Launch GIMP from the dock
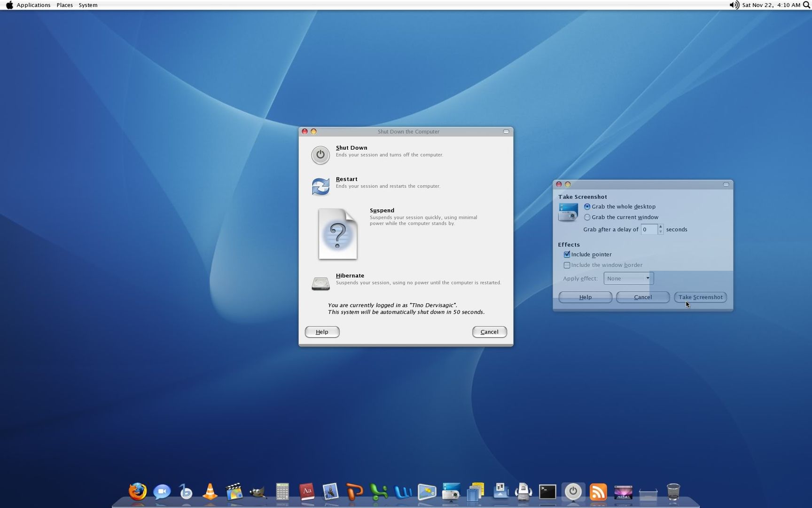812x508 pixels. tap(258, 492)
